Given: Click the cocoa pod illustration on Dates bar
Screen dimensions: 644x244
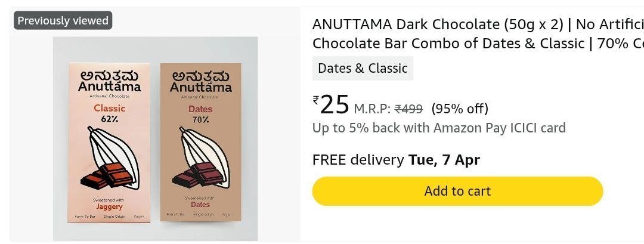Looking at the screenshot, I should [202, 158].
